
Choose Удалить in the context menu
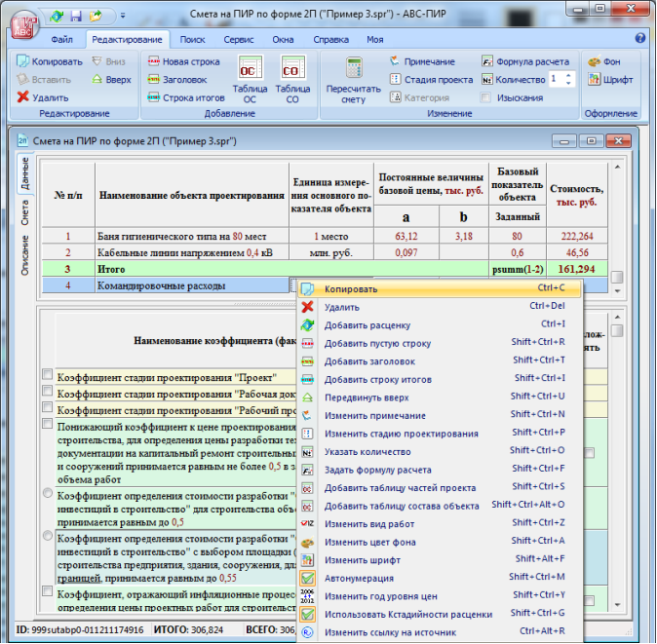[x=440, y=307]
